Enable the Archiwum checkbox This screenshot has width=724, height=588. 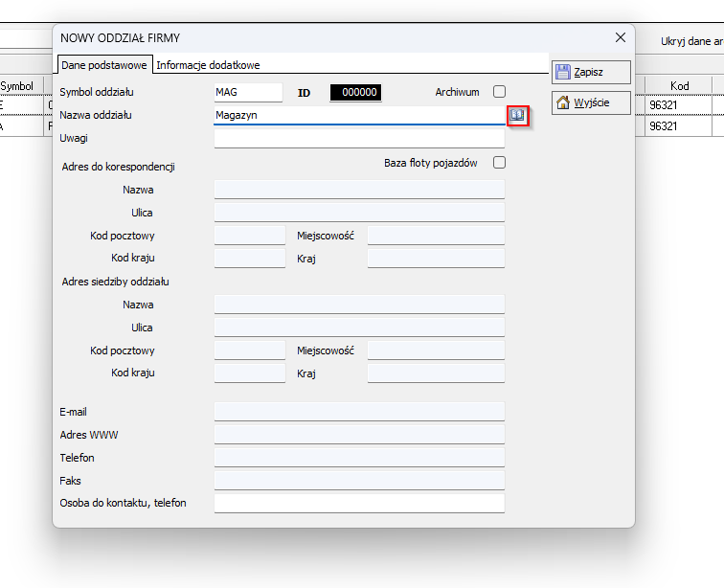point(499,92)
